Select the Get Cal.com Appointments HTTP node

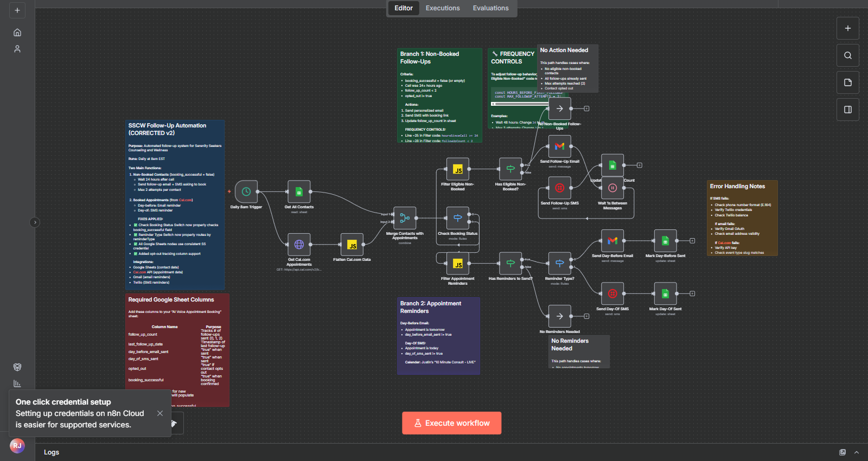299,245
